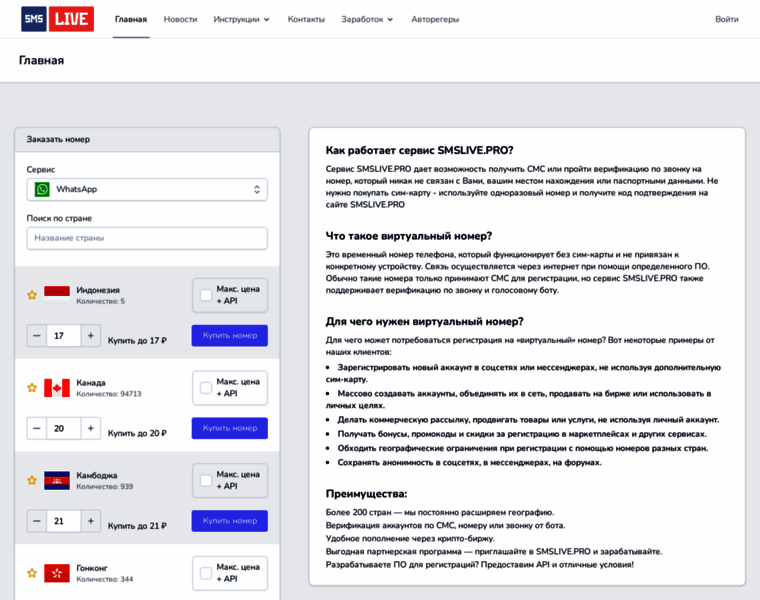Viewport: 760px width, 600px height.
Task: Click Войти to log in
Action: click(727, 19)
